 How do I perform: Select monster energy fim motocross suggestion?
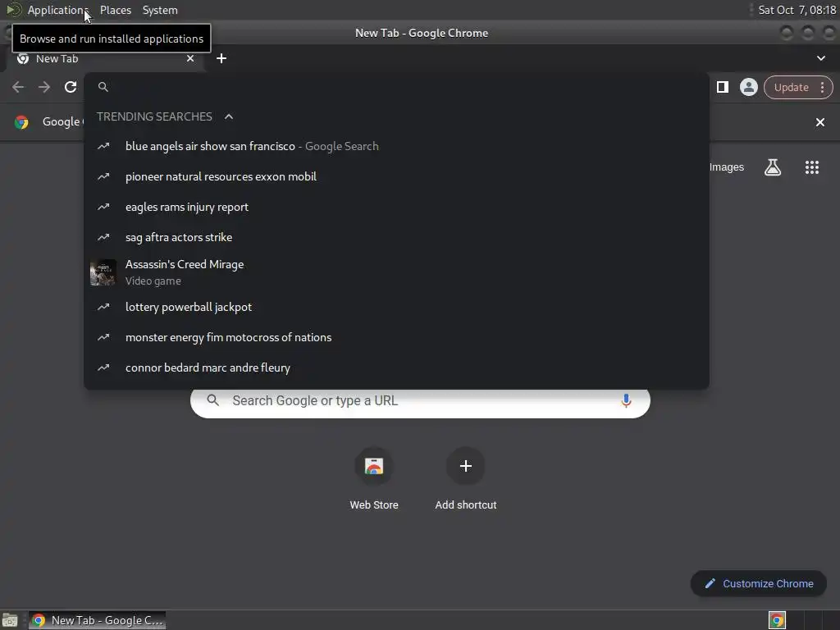tap(396, 337)
